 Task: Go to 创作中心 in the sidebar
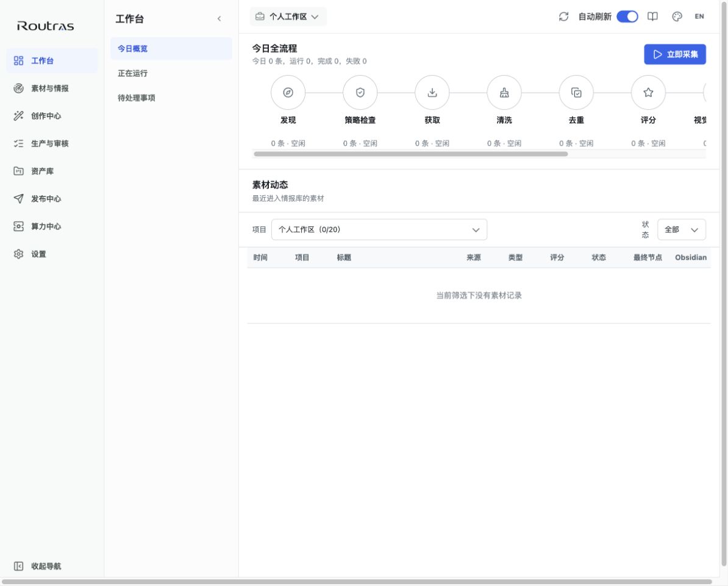(x=52, y=116)
